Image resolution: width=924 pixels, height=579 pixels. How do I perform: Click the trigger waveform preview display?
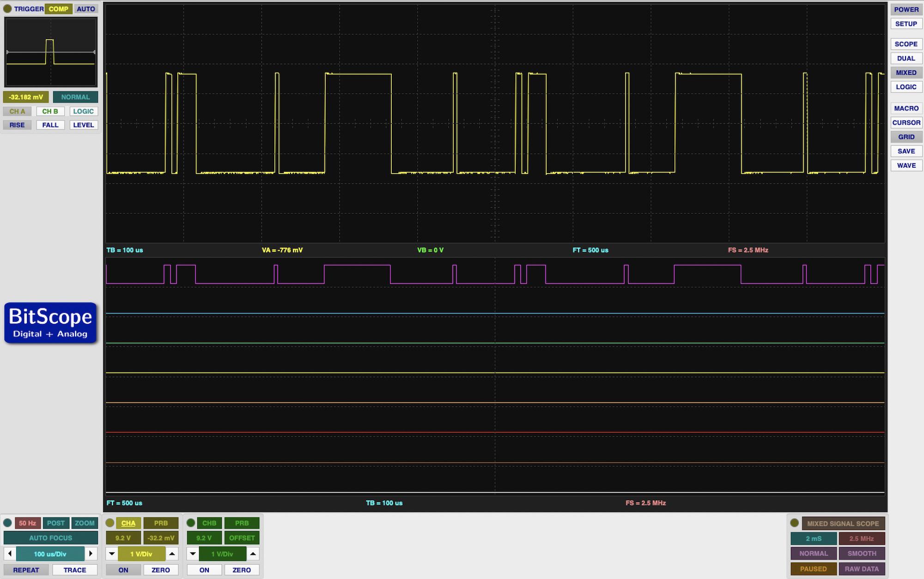click(51, 52)
